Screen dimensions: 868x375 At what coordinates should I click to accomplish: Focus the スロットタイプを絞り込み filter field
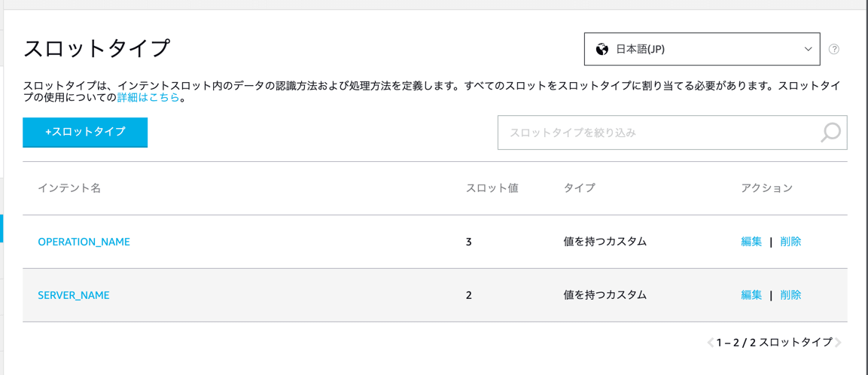click(672, 133)
